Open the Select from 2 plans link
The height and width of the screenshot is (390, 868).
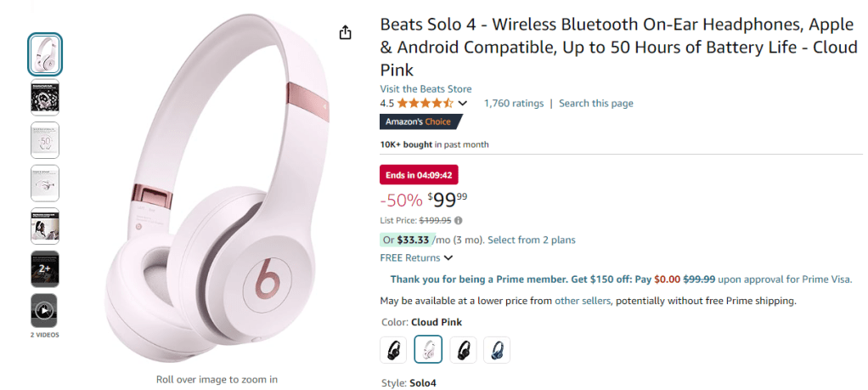pyautogui.click(x=531, y=240)
